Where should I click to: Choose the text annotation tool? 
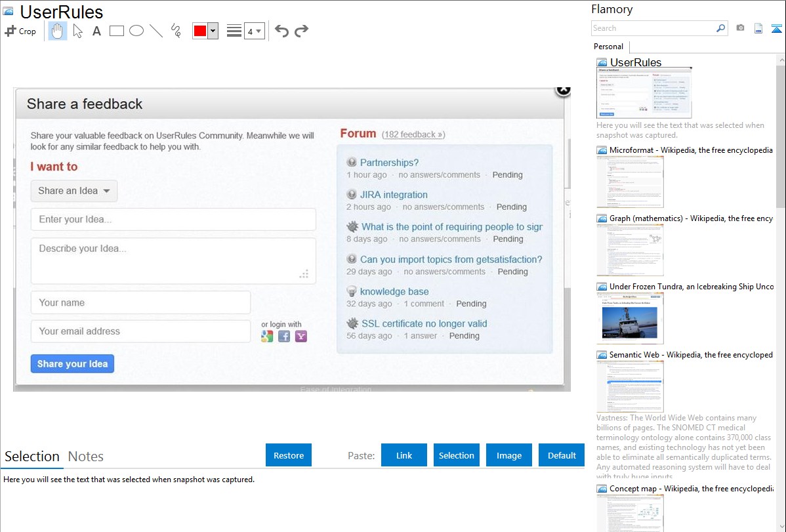pos(96,31)
